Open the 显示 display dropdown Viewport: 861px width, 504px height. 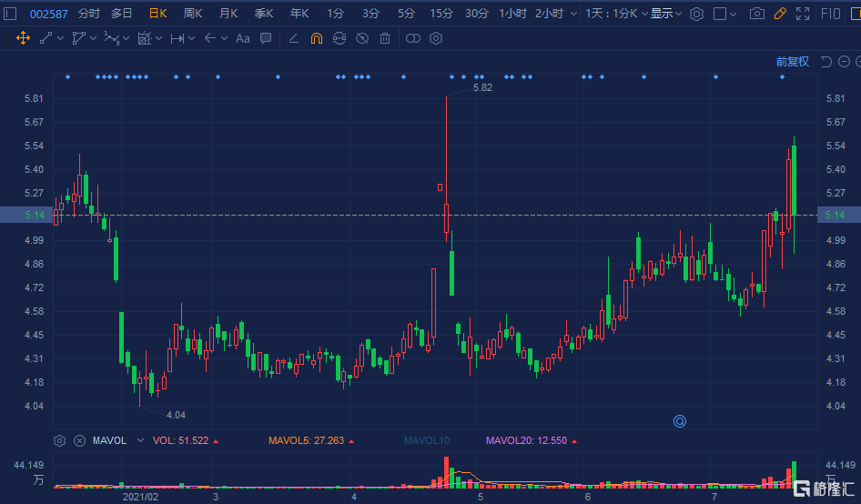666,13
